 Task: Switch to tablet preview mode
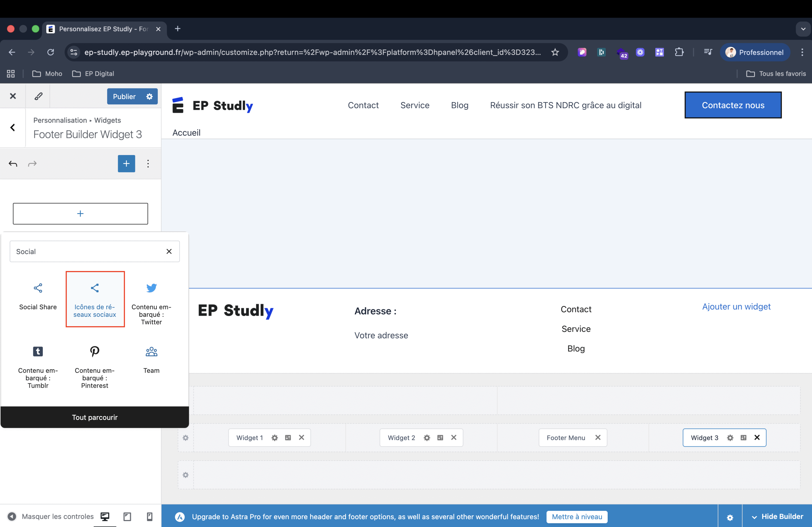(x=127, y=516)
